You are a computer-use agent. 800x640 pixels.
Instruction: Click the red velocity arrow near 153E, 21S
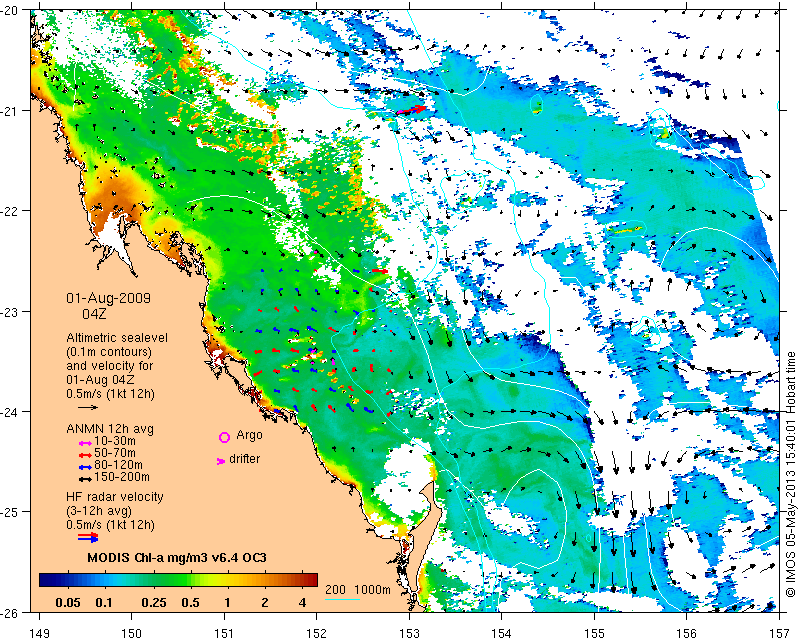(411, 110)
